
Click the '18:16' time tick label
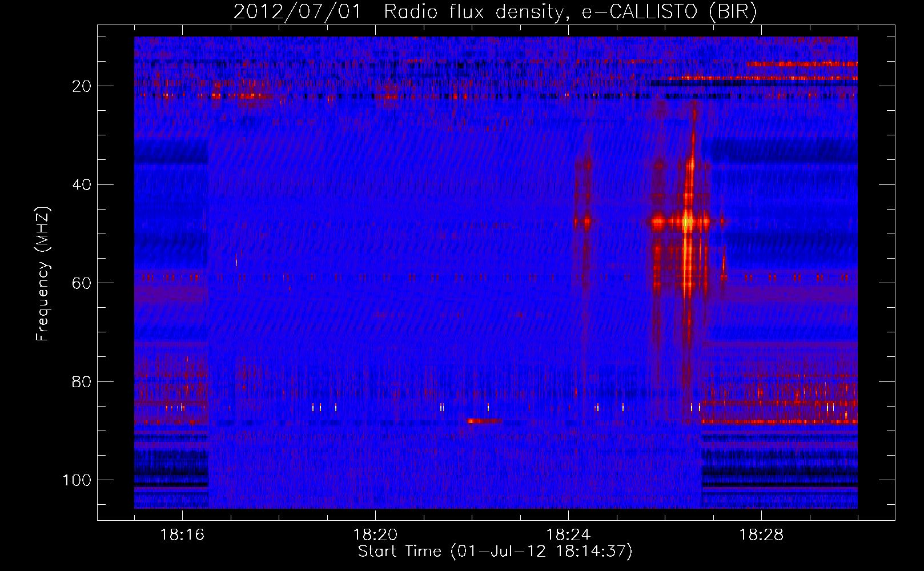pyautogui.click(x=182, y=535)
